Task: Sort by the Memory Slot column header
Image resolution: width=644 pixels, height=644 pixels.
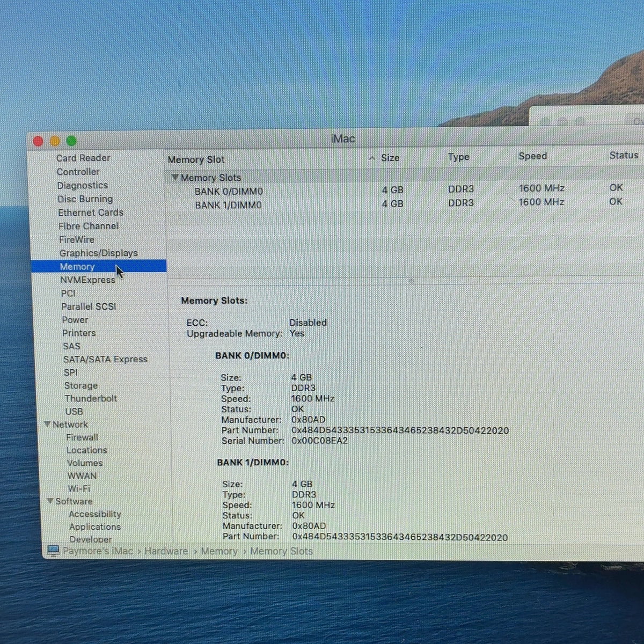Action: pyautogui.click(x=196, y=159)
